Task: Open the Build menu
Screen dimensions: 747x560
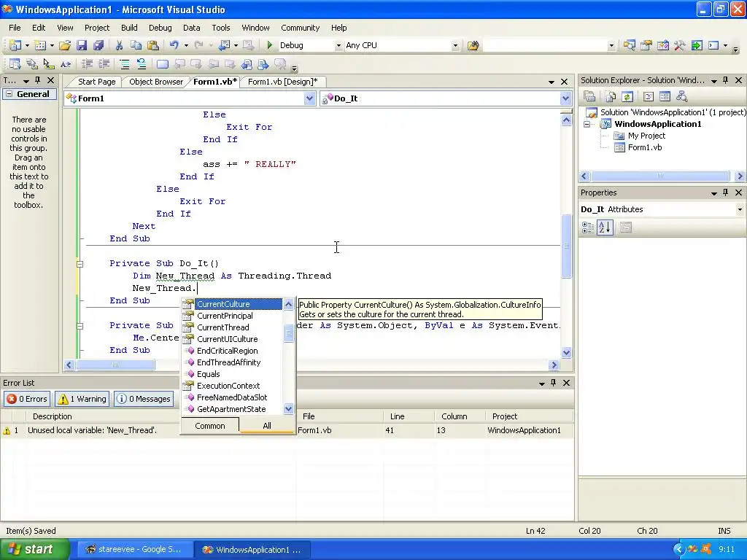Action: click(129, 28)
